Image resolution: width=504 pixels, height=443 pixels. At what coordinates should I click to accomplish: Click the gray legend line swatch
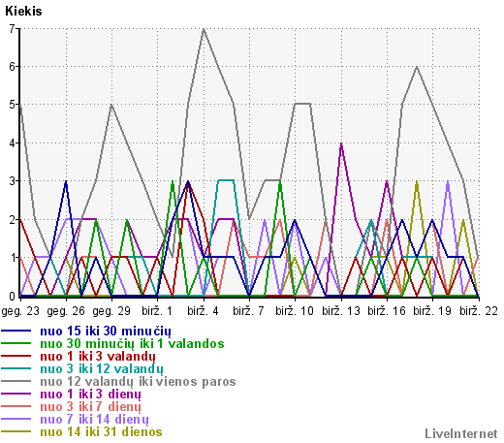[x=16, y=381]
